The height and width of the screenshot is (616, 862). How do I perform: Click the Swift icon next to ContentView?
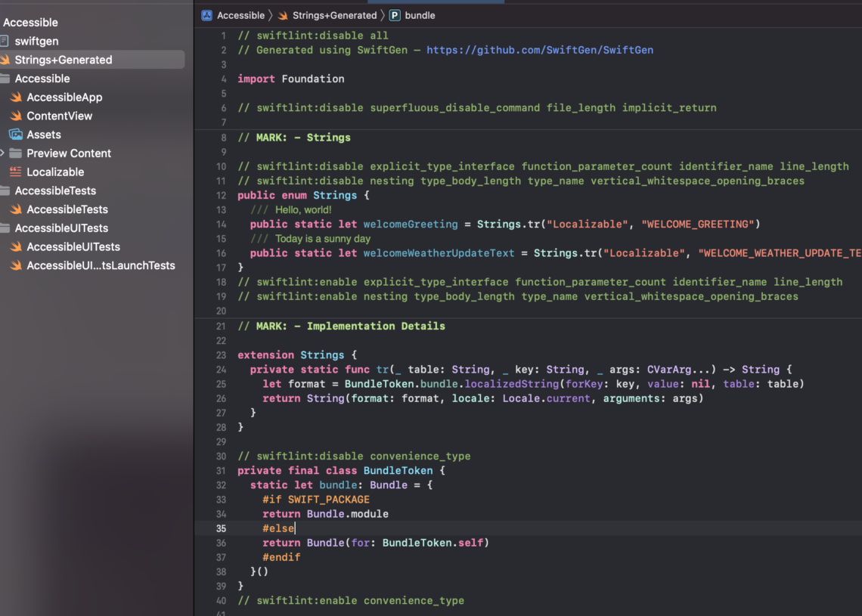click(x=16, y=116)
